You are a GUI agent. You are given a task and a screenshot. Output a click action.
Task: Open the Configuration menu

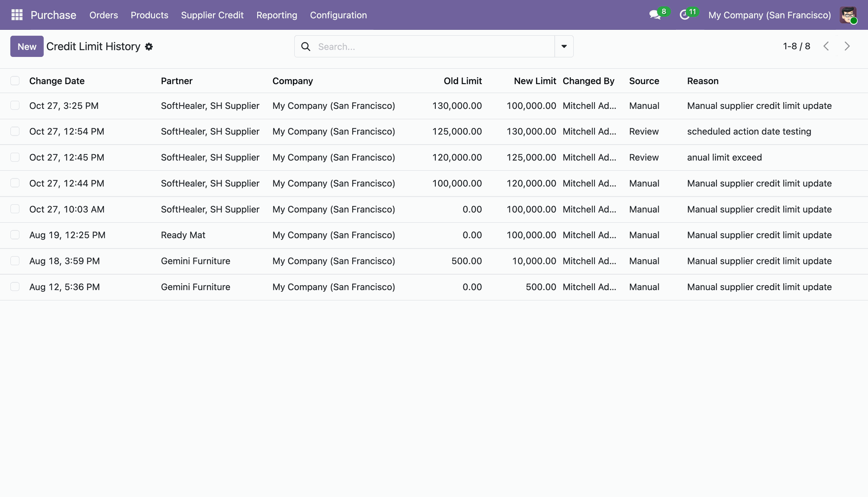[338, 15]
